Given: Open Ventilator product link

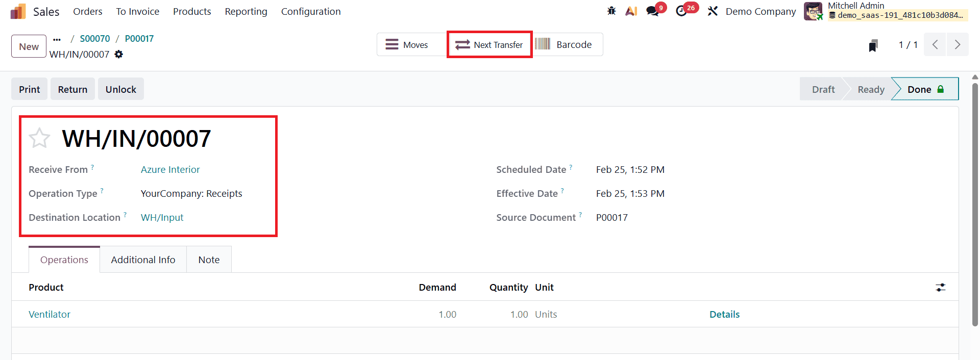Looking at the screenshot, I should click(50, 314).
